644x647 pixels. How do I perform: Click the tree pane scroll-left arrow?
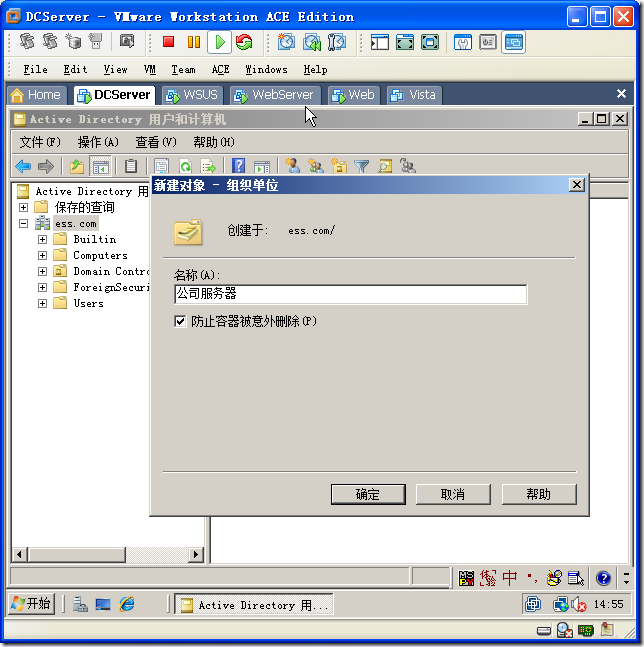point(19,554)
